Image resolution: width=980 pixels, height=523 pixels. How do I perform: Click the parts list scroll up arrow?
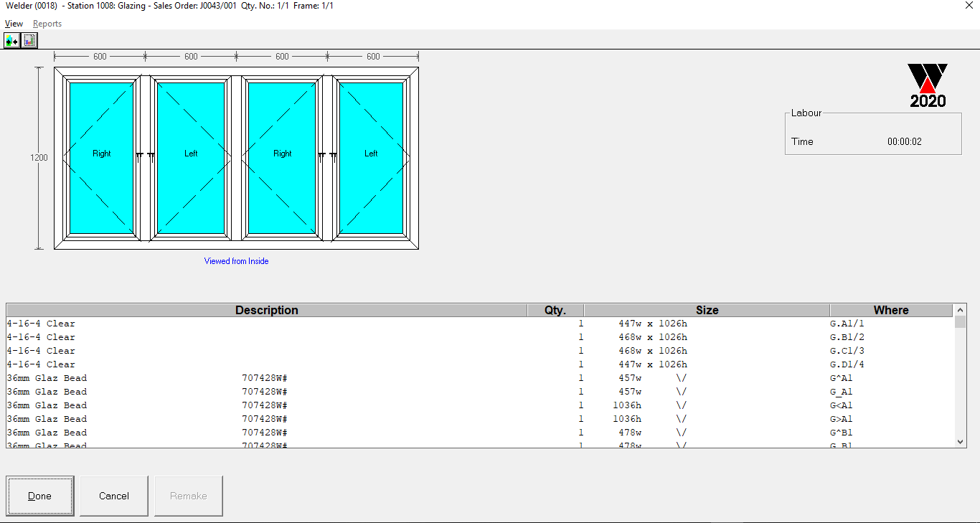pyautogui.click(x=961, y=310)
